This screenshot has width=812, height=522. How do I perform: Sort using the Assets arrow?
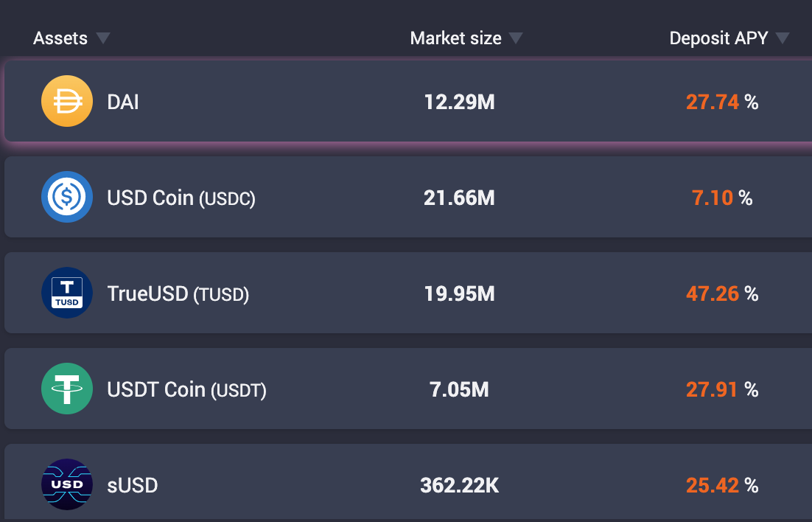click(x=103, y=38)
